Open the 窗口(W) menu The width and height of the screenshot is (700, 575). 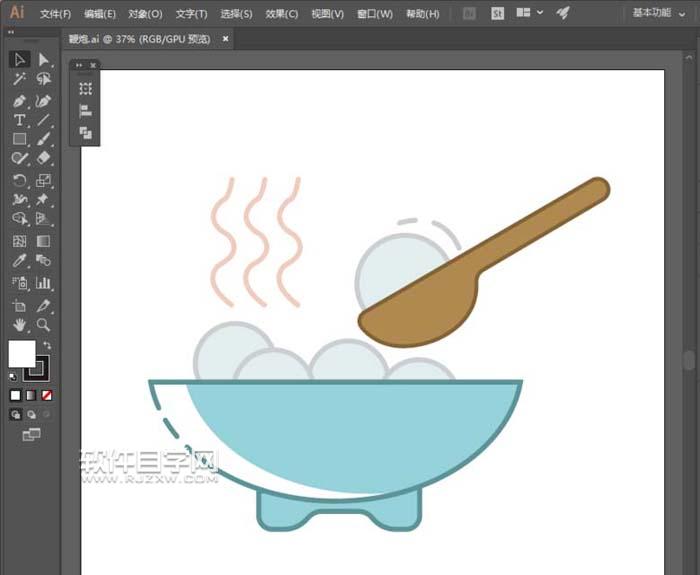click(375, 14)
